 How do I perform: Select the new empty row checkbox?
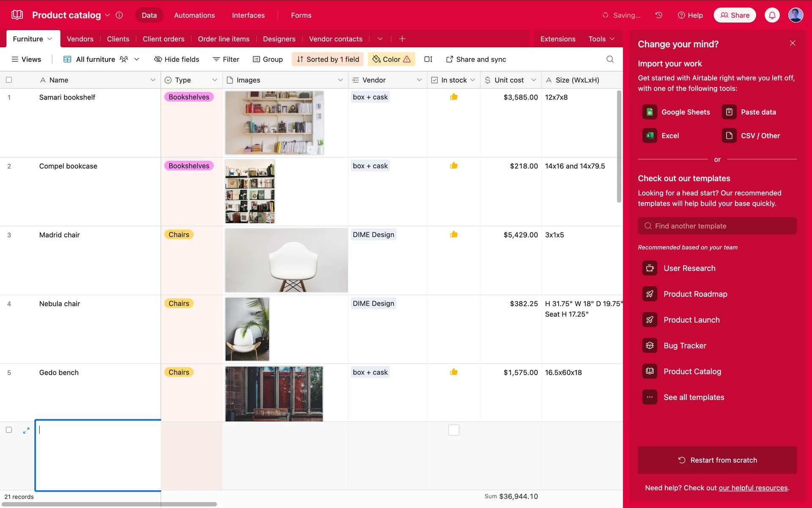(x=9, y=430)
